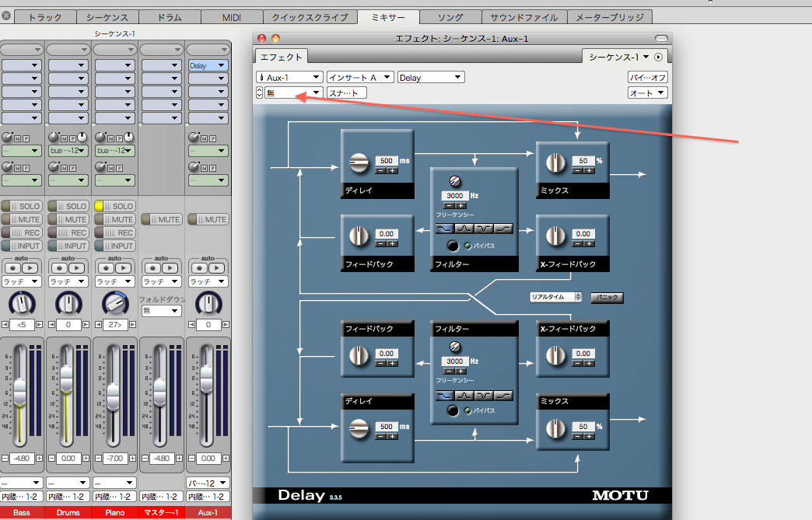Click the Piano automation play button
Viewport: 812px width, 520px height.
coord(123,268)
